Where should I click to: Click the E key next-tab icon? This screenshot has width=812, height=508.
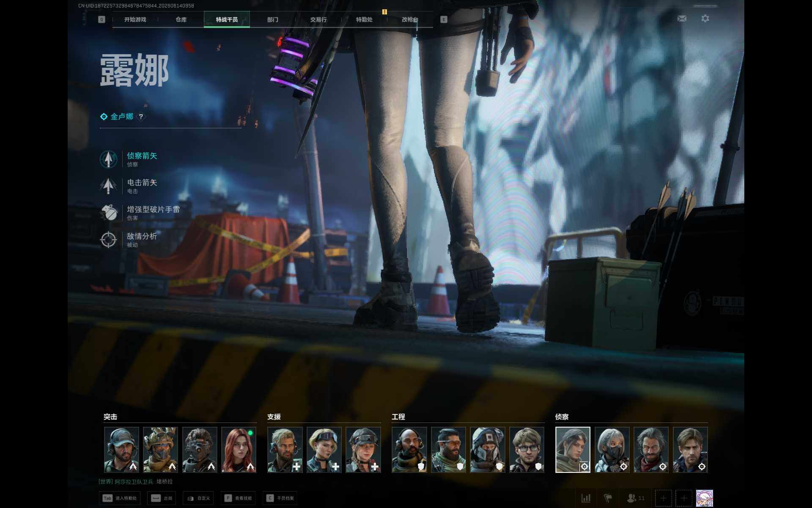(444, 19)
